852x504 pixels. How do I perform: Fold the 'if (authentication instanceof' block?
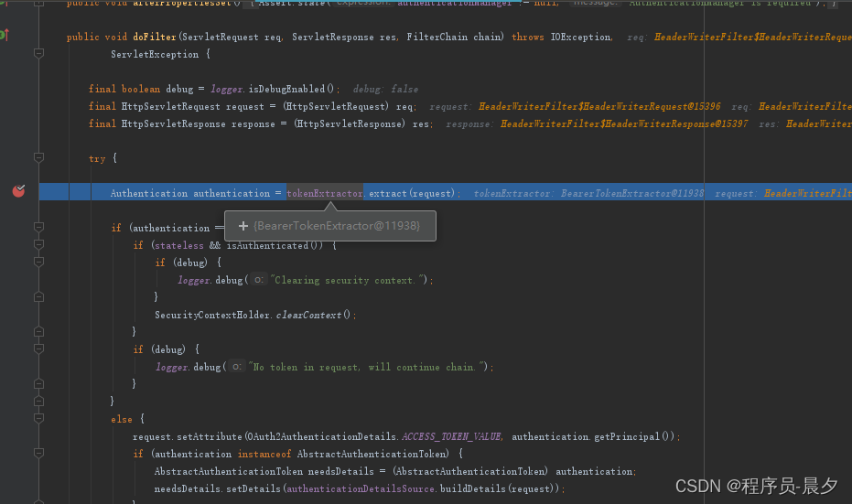(38, 453)
